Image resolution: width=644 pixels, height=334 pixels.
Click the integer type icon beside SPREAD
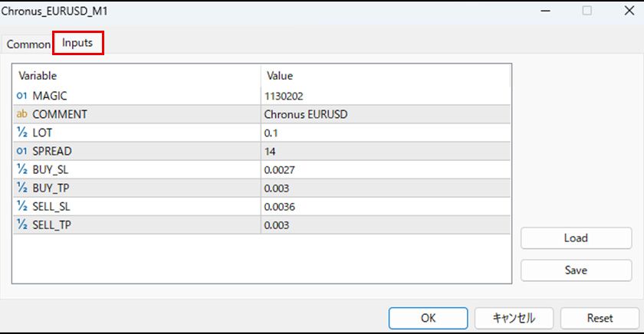click(21, 151)
